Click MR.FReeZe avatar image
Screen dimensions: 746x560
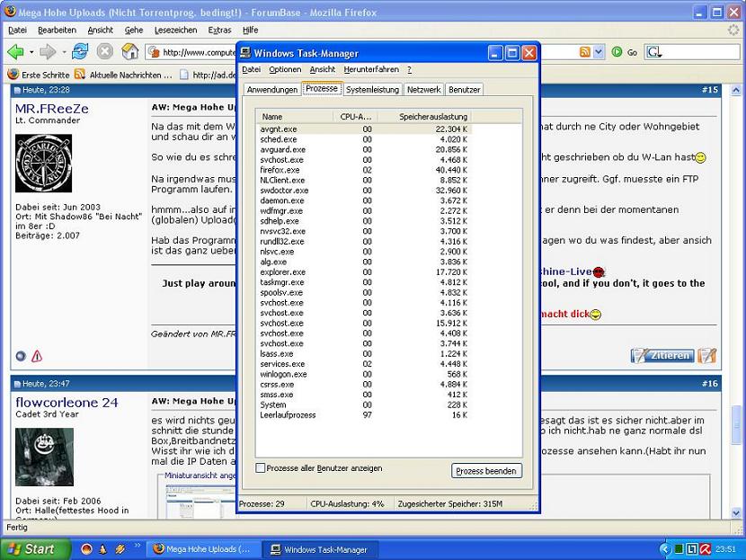tap(44, 164)
